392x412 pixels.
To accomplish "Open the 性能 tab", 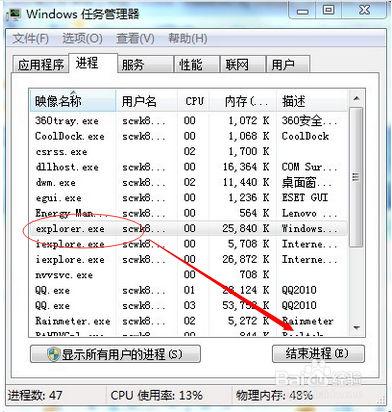I will click(197, 64).
